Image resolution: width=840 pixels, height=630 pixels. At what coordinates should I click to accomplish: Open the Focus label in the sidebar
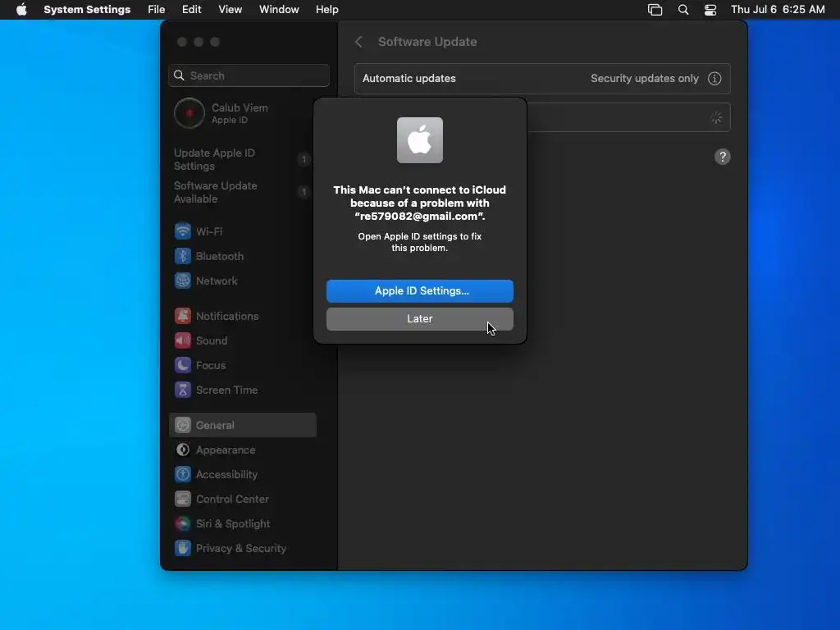click(x=211, y=365)
